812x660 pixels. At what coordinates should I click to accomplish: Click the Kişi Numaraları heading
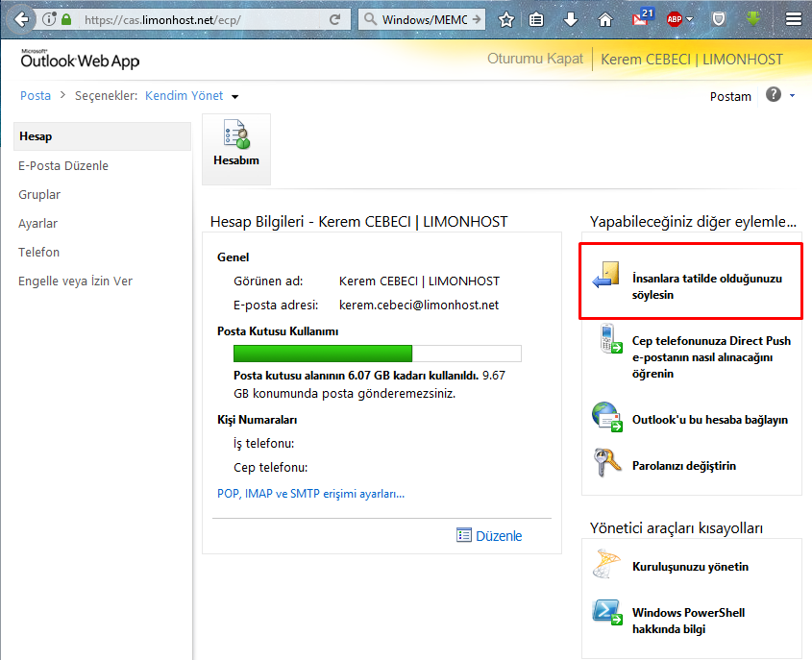[x=258, y=420]
